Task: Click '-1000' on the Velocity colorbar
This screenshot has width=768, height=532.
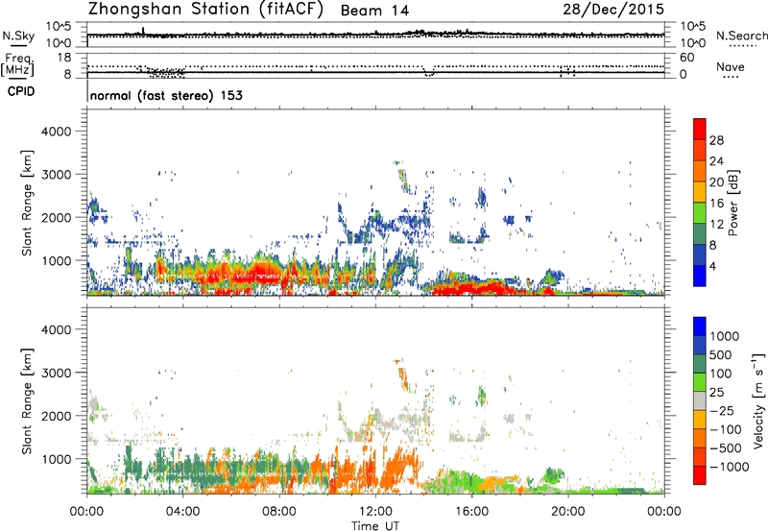Action: click(x=729, y=467)
